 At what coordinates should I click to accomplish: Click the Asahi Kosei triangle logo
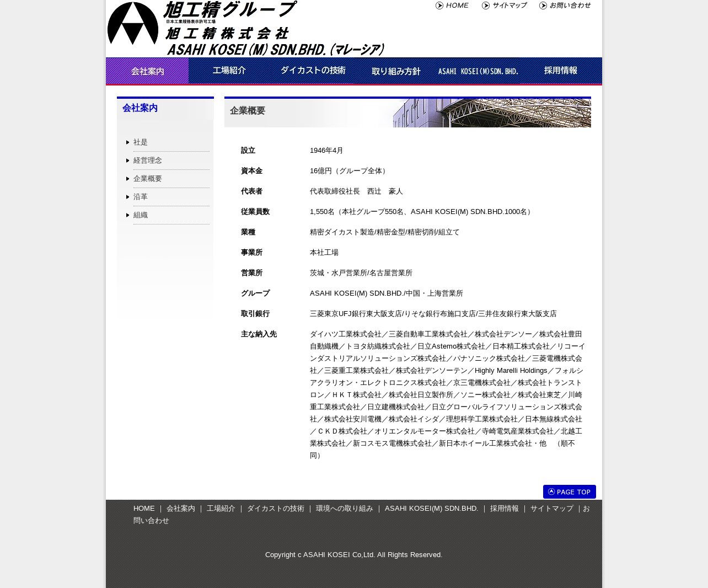(x=133, y=23)
